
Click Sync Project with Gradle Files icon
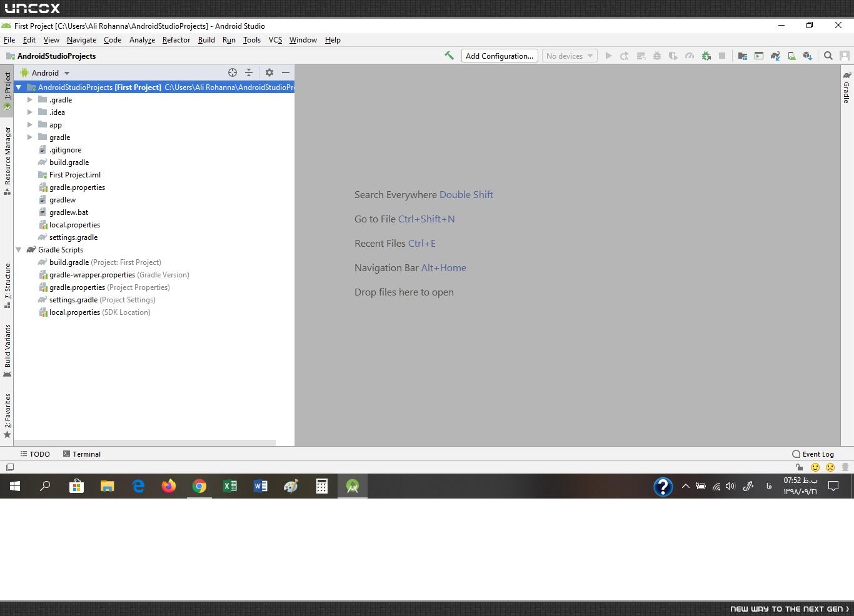775,56
